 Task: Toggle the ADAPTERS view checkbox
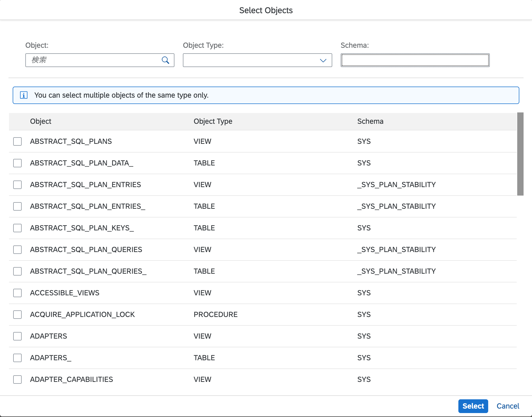point(17,336)
